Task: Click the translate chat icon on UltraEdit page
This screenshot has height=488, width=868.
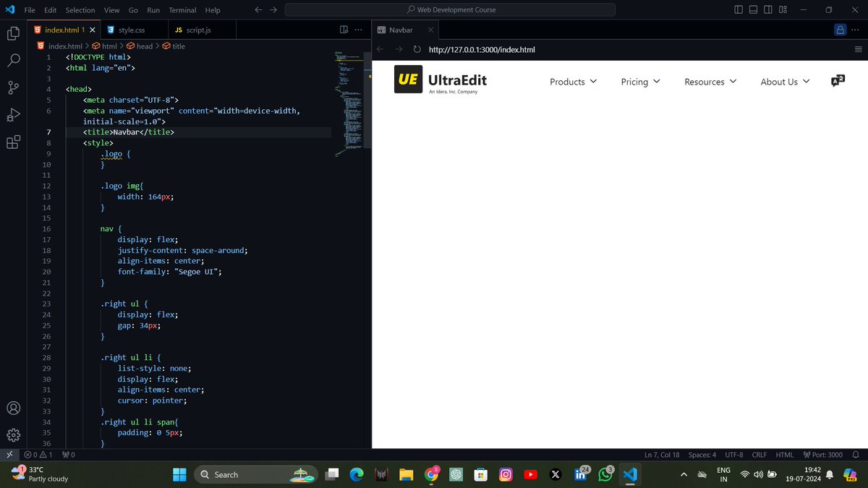Action: [838, 81]
